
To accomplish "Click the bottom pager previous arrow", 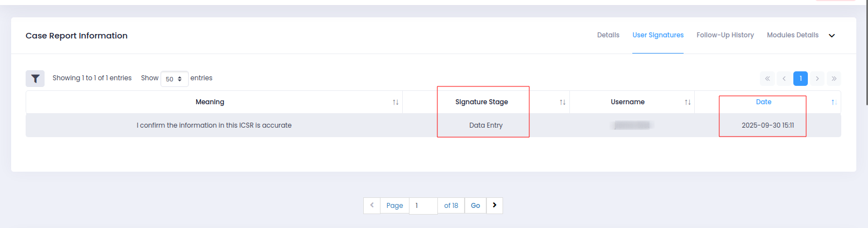I will [x=372, y=206].
